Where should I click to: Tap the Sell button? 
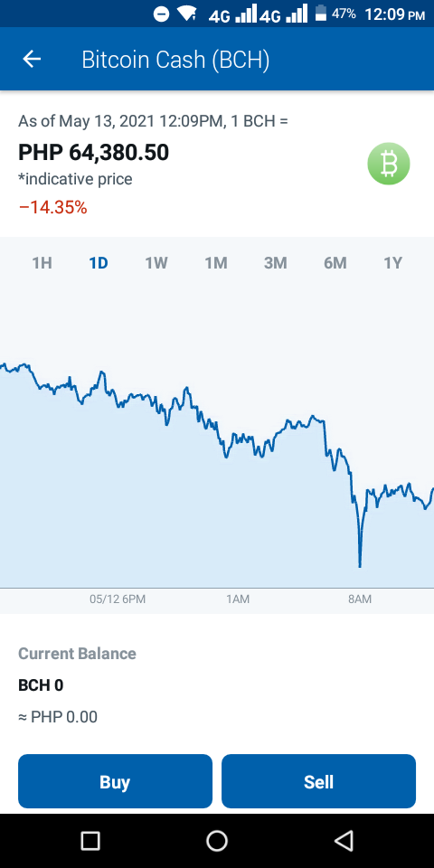click(319, 781)
